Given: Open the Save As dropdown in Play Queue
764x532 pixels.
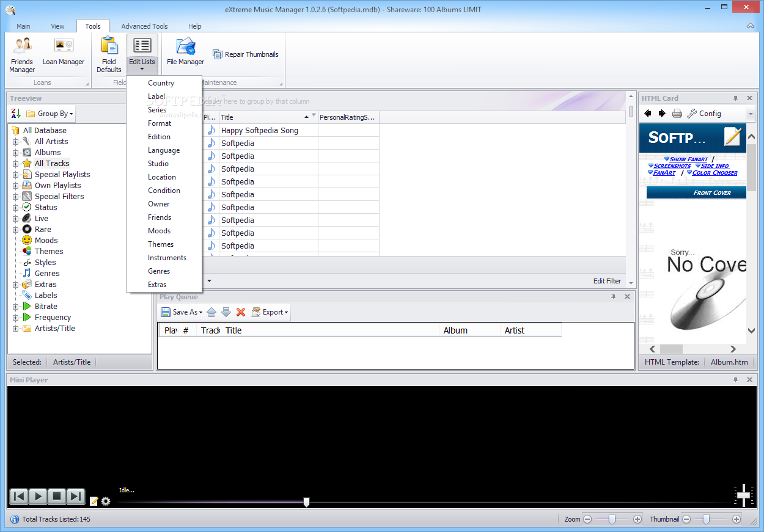Looking at the screenshot, I should click(x=182, y=312).
